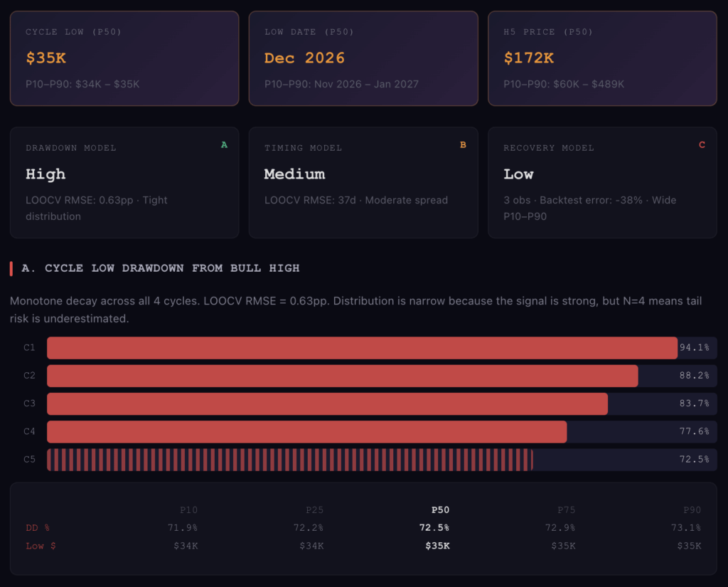
Task: Click the C4 bar showing 77.6%
Action: 306,432
